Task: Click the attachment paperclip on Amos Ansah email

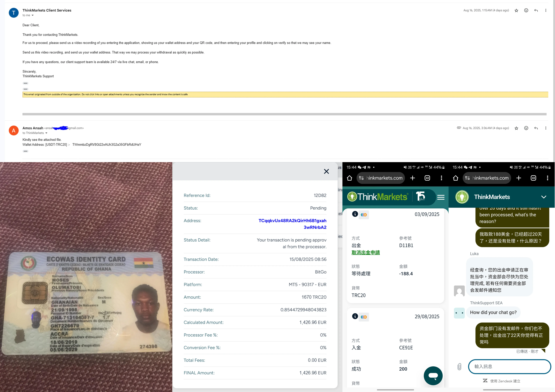Action: point(459,128)
